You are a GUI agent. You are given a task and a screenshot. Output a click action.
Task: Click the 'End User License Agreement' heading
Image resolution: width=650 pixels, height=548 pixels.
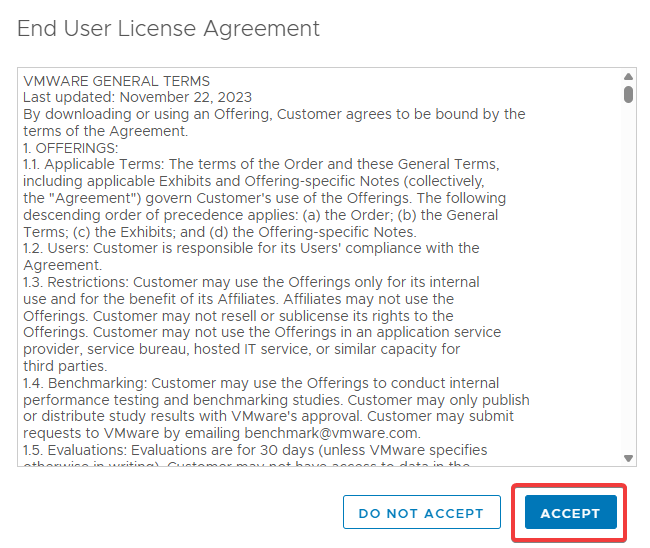tap(168, 29)
